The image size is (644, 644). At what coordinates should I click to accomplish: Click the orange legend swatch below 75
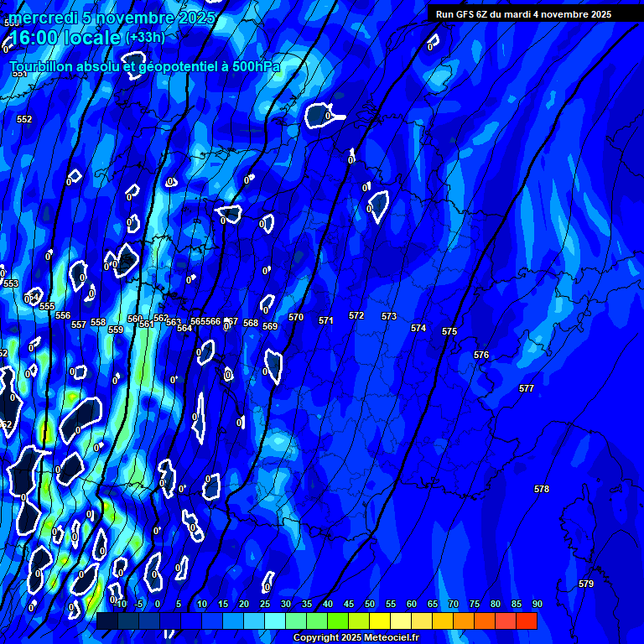click(x=485, y=621)
